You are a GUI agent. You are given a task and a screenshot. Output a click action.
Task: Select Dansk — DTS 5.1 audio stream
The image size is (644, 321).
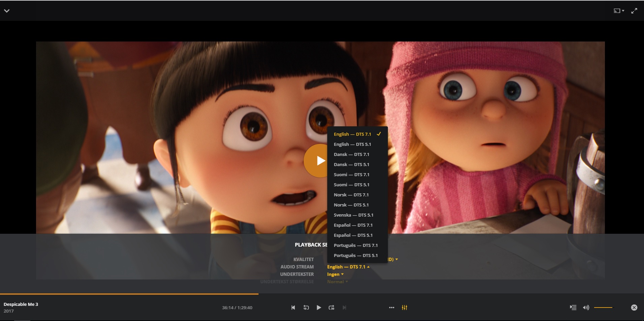[x=357, y=164]
